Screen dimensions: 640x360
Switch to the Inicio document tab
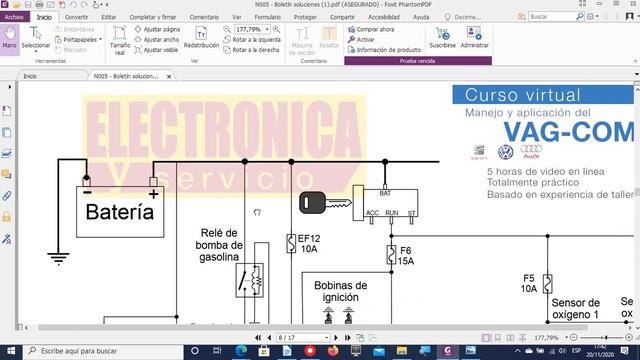pyautogui.click(x=30, y=76)
